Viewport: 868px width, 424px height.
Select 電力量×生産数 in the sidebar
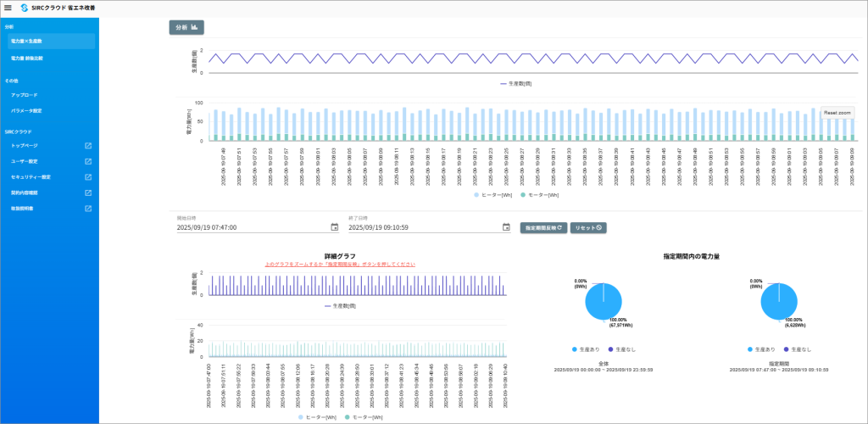pyautogui.click(x=49, y=41)
